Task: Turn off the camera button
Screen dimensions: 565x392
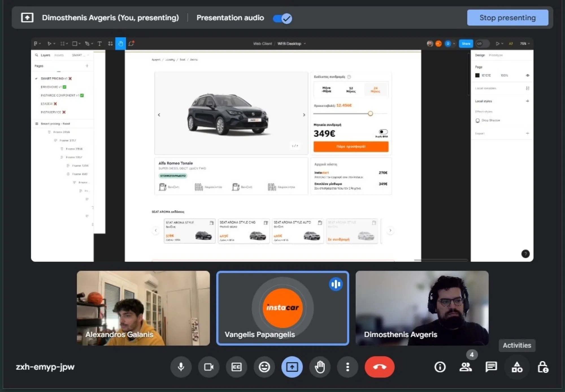Action: 209,367
